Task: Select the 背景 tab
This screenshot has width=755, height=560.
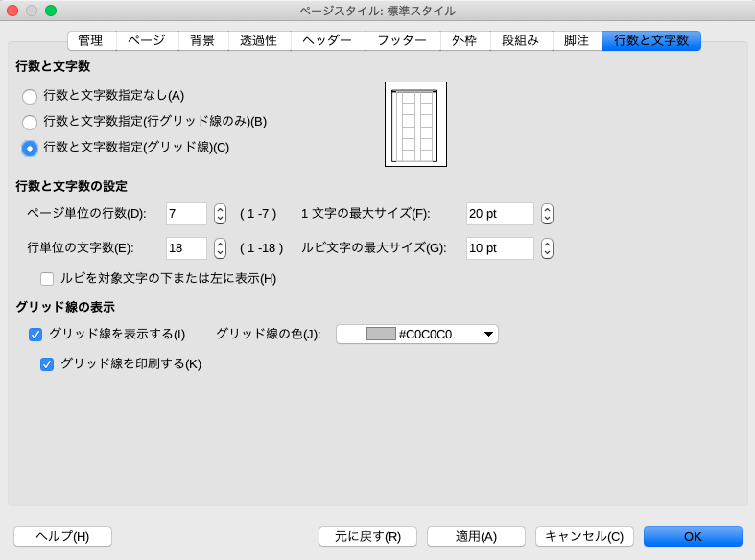Action: pyautogui.click(x=202, y=40)
